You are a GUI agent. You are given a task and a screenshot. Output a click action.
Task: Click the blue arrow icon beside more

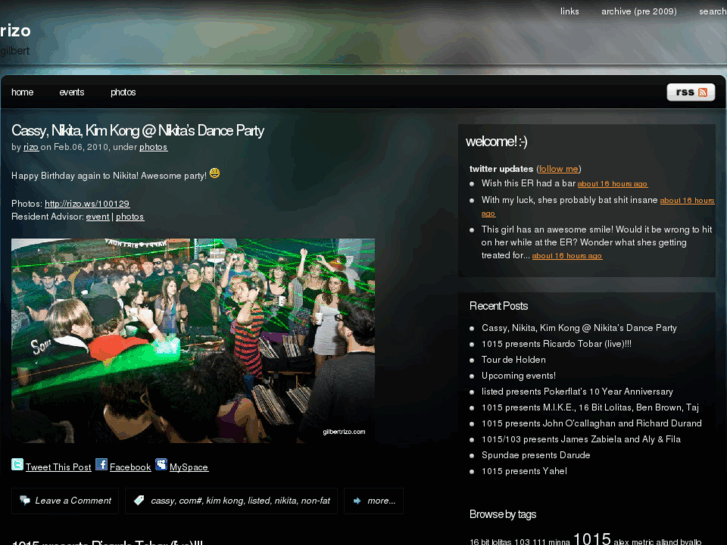[x=357, y=500]
